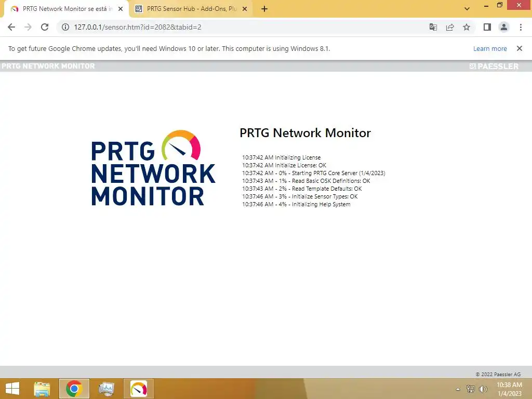Select the Initializing License log line
The image size is (532, 399).
pos(281,157)
